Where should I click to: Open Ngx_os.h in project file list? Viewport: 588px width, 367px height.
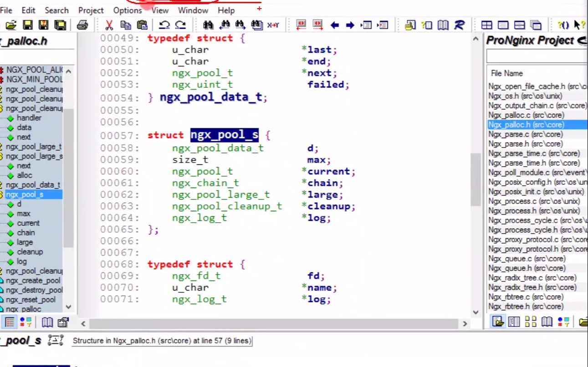click(525, 96)
